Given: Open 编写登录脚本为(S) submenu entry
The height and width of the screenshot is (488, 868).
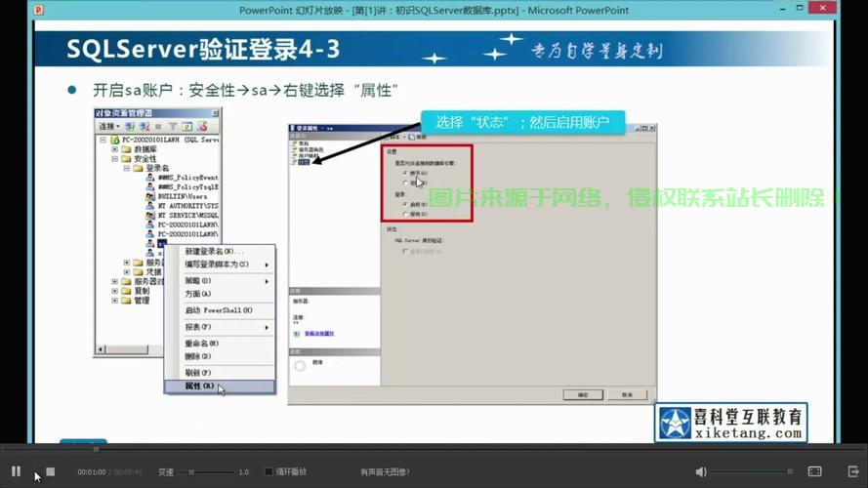Looking at the screenshot, I should click(x=220, y=264).
